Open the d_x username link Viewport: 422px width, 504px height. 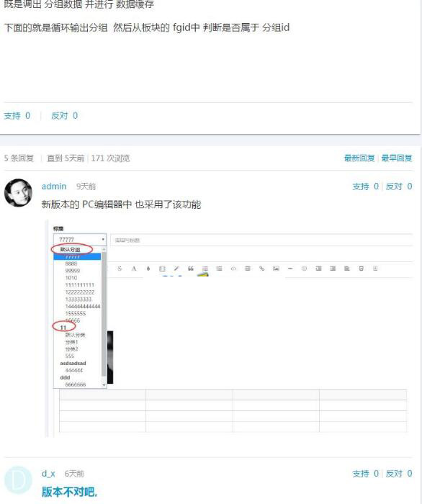click(x=48, y=474)
